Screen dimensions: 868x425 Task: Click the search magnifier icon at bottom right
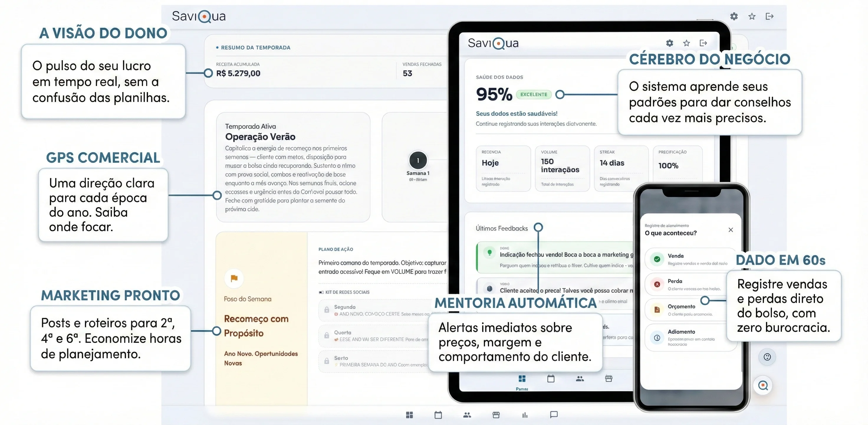click(763, 385)
